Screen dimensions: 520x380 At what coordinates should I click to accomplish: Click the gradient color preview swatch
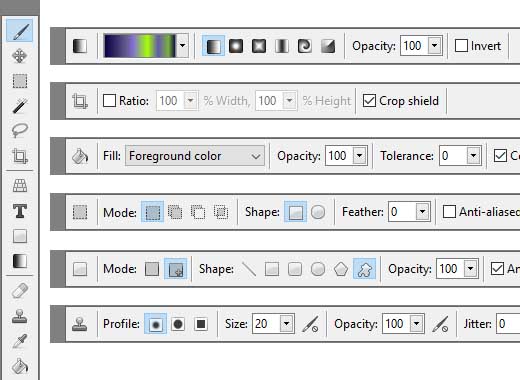point(140,45)
